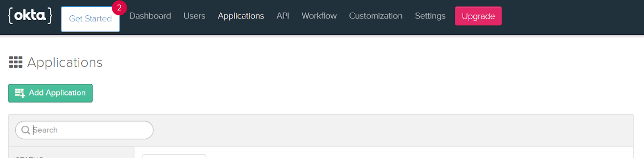Select the Applications navigation item
Screen dimensions: 644x158
pos(241,16)
